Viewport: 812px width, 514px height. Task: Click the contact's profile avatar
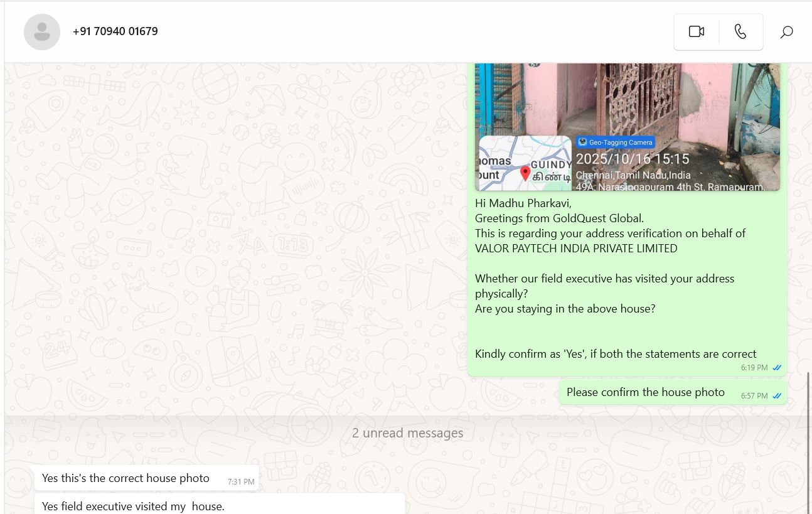(42, 32)
